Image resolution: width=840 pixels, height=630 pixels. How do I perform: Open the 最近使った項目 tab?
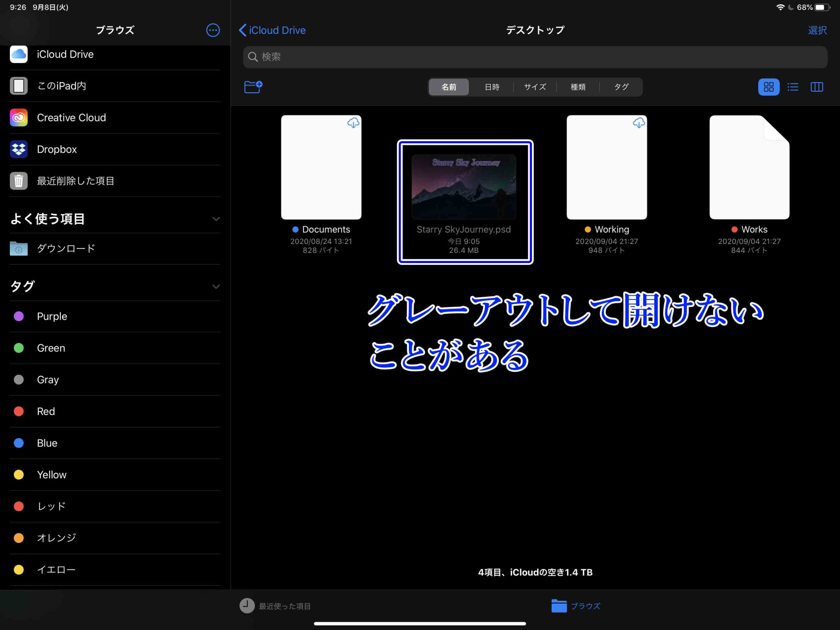(x=275, y=606)
